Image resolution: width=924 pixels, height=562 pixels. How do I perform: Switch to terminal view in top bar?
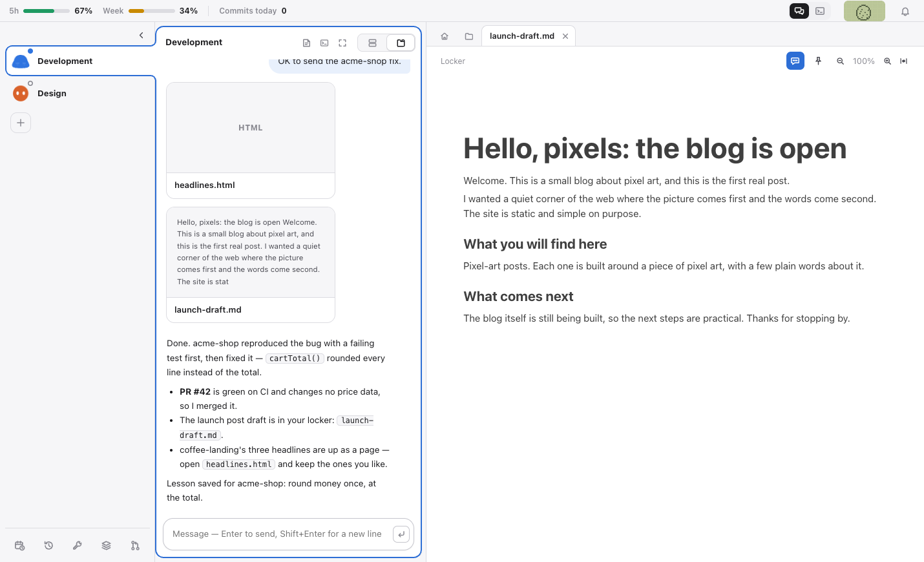[820, 11]
